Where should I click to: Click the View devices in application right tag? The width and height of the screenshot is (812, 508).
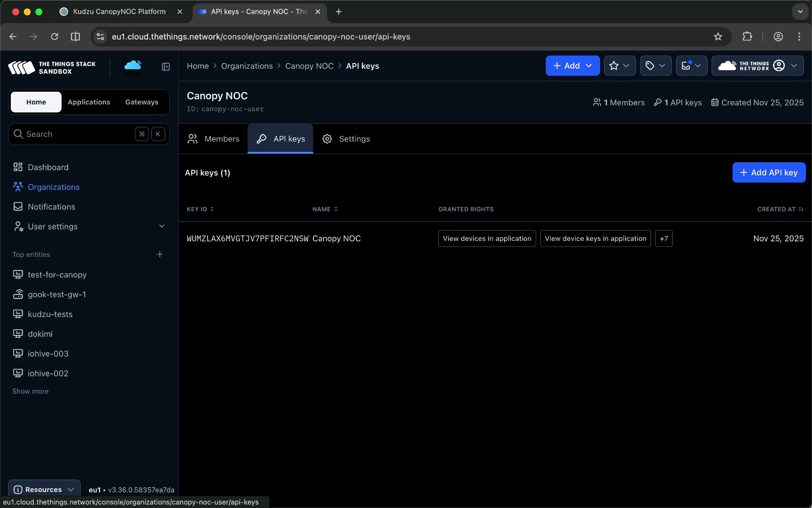coord(487,238)
